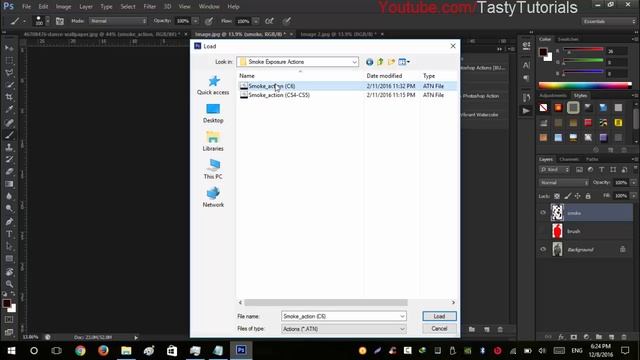Toggle visibility of brush layer

coord(543,231)
